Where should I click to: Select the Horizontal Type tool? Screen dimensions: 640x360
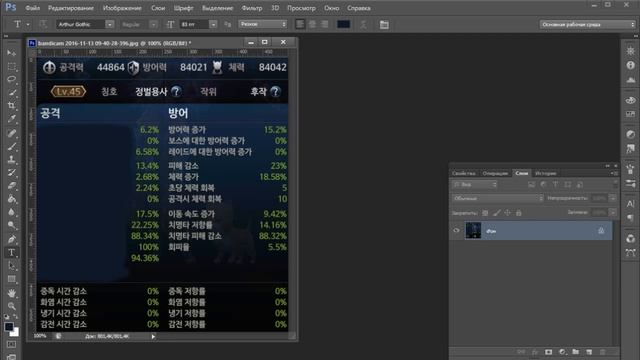[x=11, y=252]
